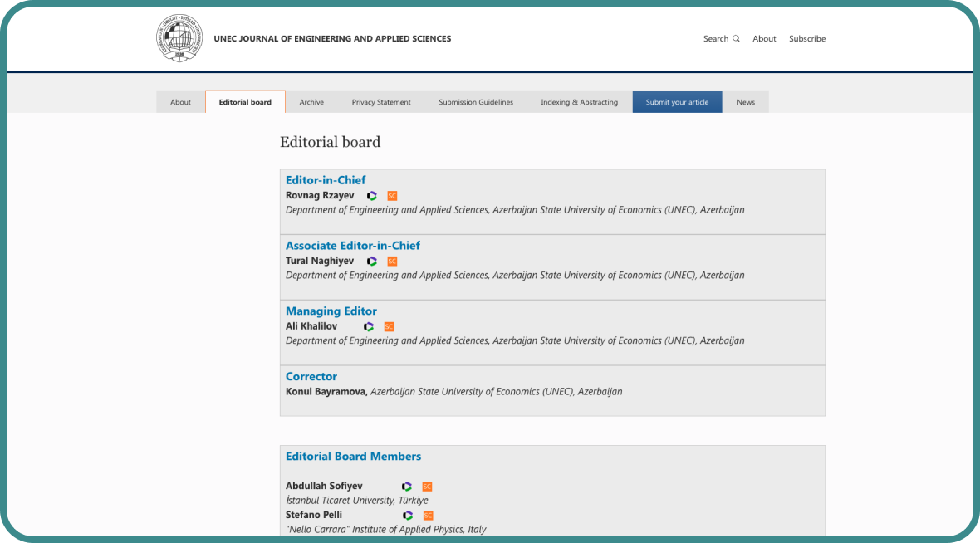Click Abdullah Sofiyev's Scopus icon
This screenshot has width=980, height=543.
click(427, 487)
